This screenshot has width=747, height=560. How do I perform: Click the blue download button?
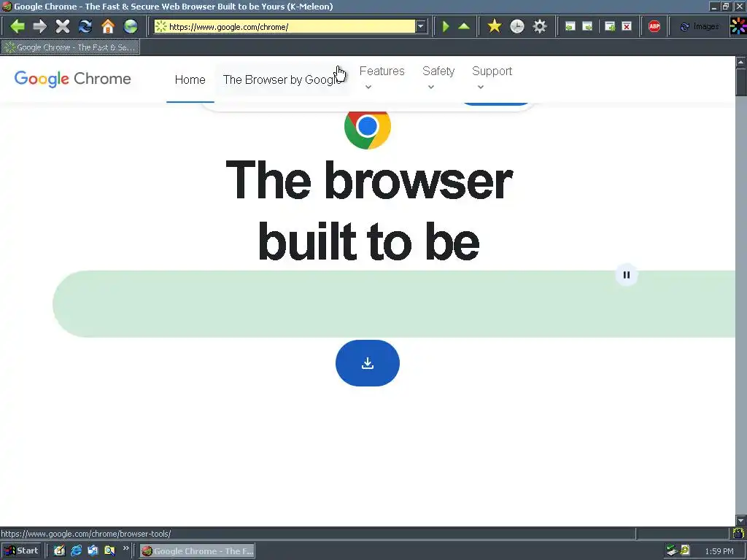coord(368,363)
